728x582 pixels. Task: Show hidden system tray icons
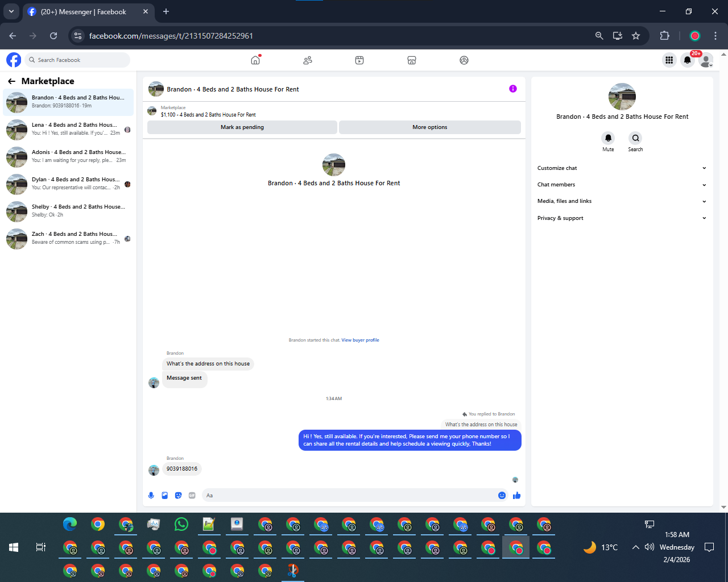pos(635,547)
